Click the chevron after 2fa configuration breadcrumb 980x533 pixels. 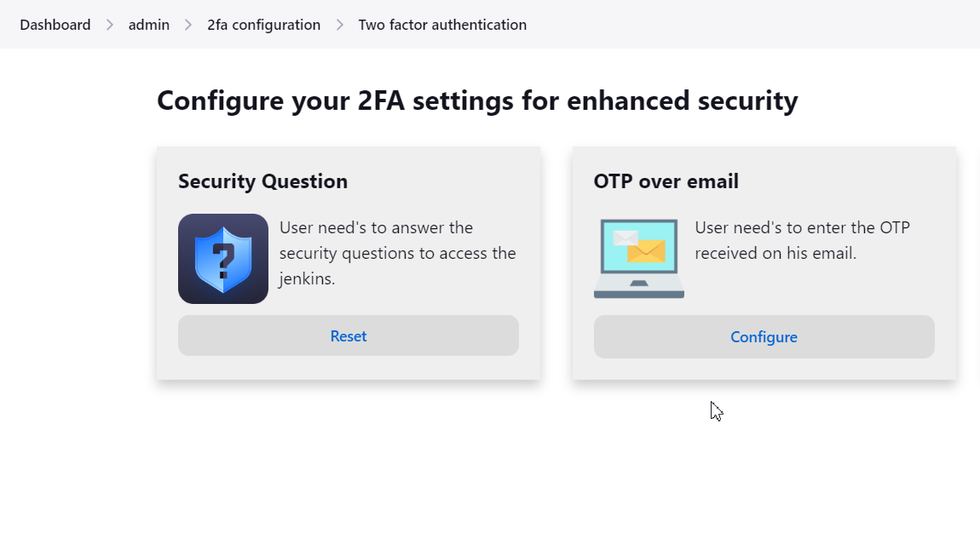pos(339,25)
